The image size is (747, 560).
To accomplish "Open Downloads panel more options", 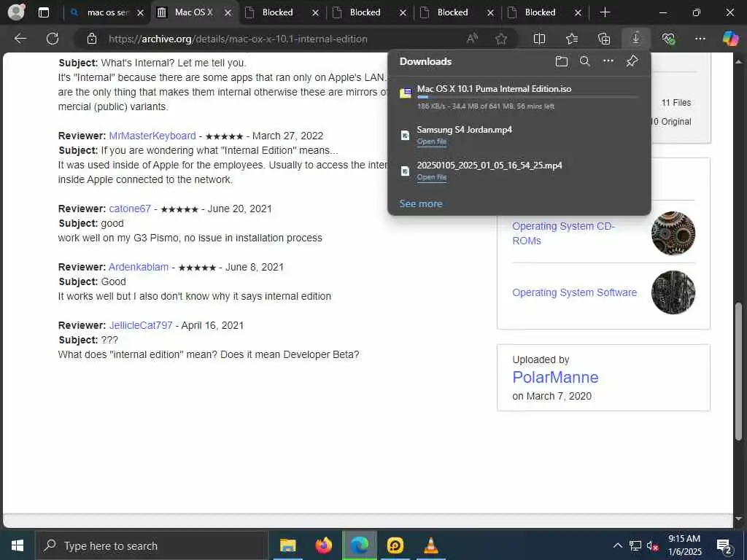I will (x=608, y=61).
